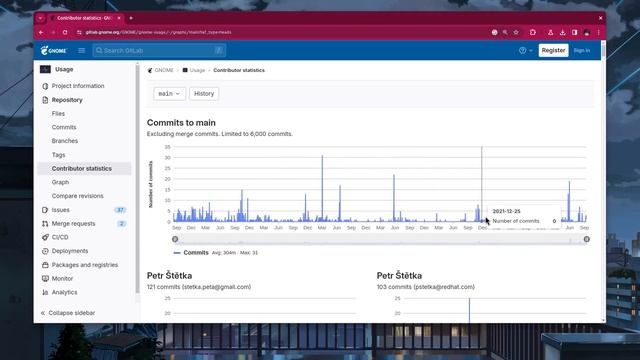Image resolution: width=640 pixels, height=360 pixels.
Task: Reload the page with refresh icon
Action: point(65,32)
